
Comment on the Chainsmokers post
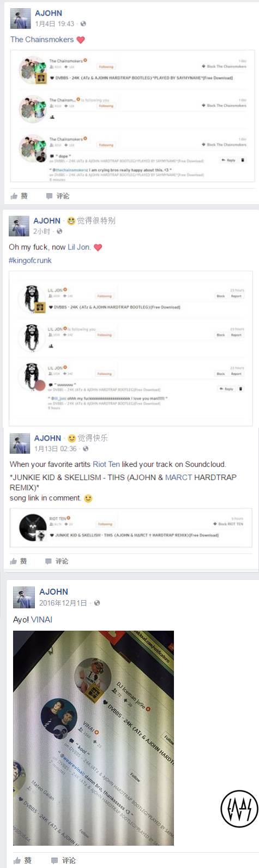[x=58, y=196]
